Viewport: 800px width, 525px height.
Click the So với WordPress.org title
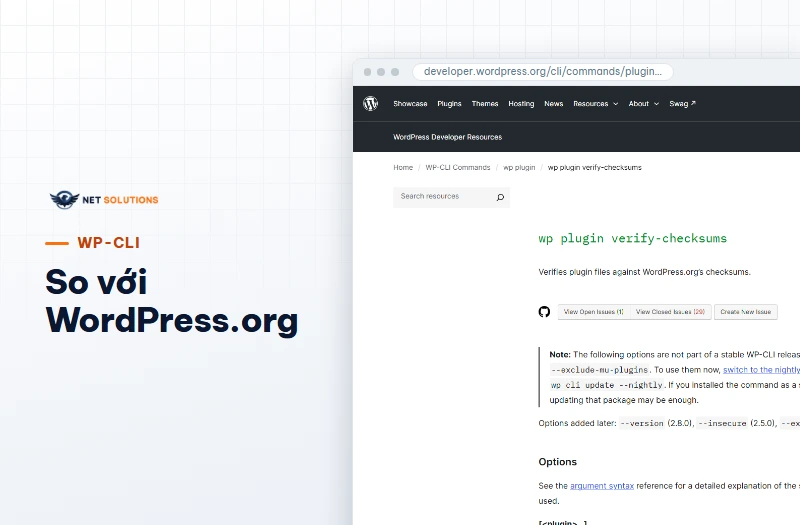(171, 301)
